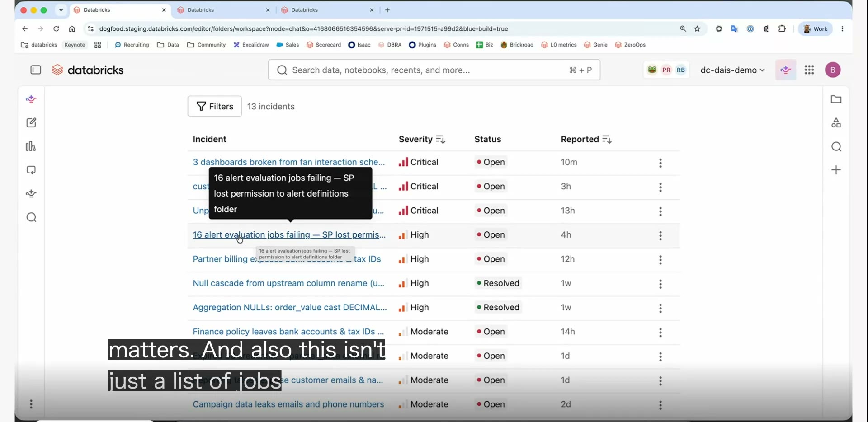Click the Open status in the 10m row
The image size is (868, 422).
click(x=491, y=162)
